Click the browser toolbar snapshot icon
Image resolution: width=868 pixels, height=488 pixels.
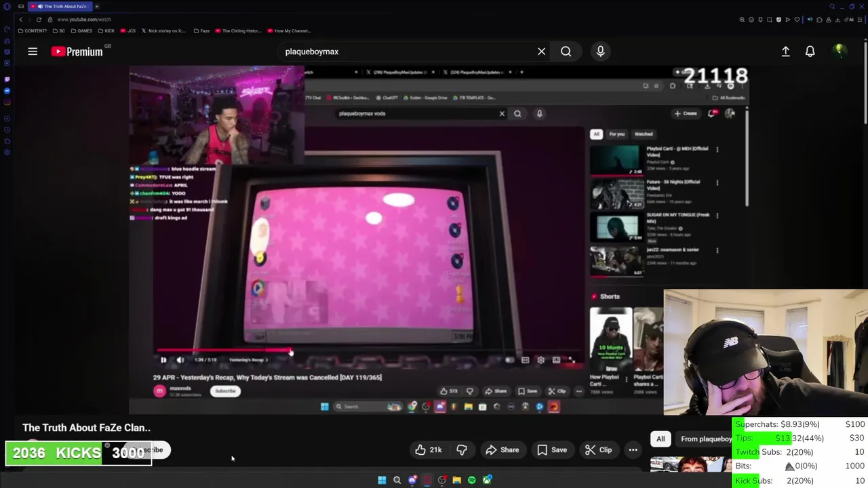(769, 20)
